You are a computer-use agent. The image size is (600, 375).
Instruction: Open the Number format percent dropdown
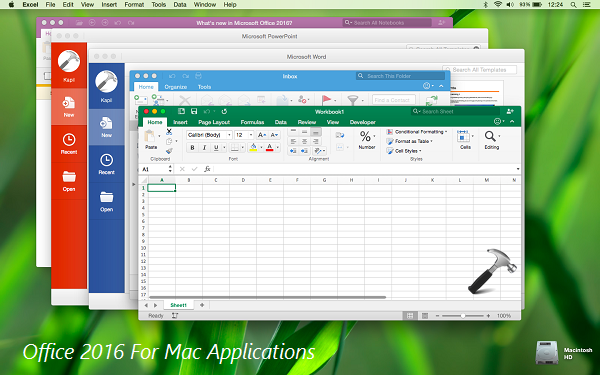coord(367,140)
